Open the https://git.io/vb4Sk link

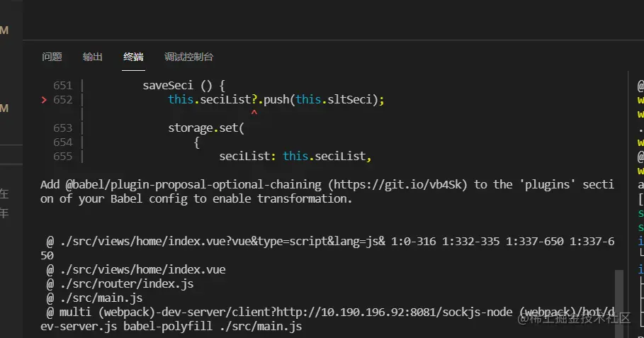pyautogui.click(x=396, y=184)
